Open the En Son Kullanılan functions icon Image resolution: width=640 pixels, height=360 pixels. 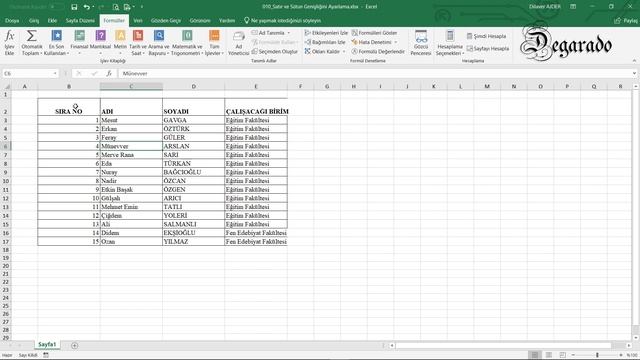point(56,36)
